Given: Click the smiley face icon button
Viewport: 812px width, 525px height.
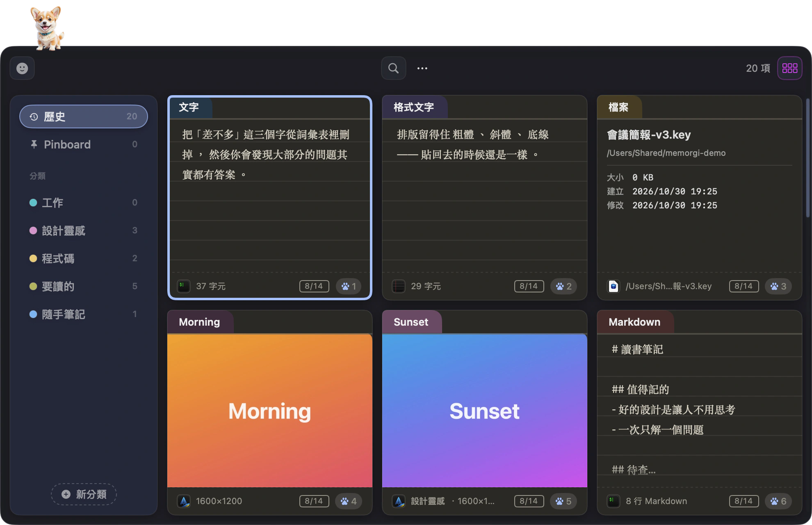Looking at the screenshot, I should [x=22, y=68].
